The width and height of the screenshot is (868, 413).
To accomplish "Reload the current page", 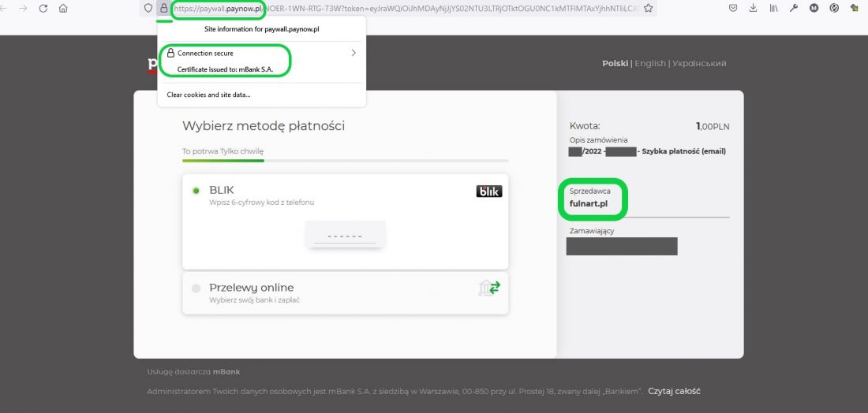I will click(43, 9).
